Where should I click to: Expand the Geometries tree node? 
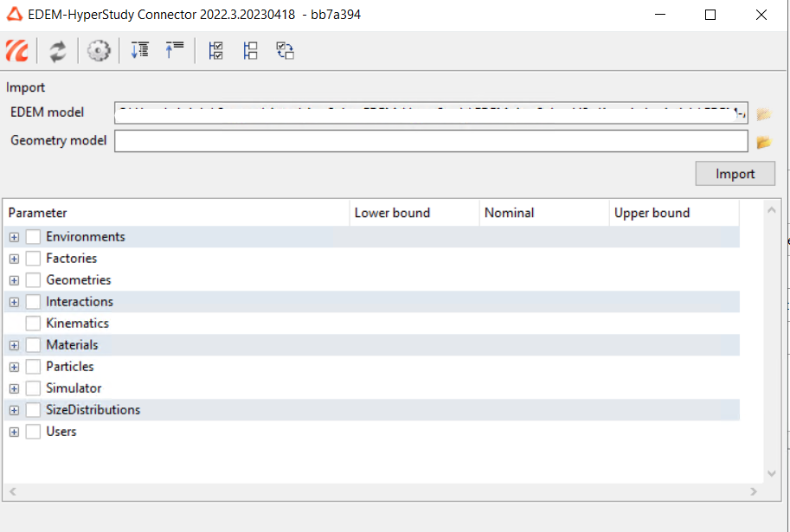coord(14,280)
